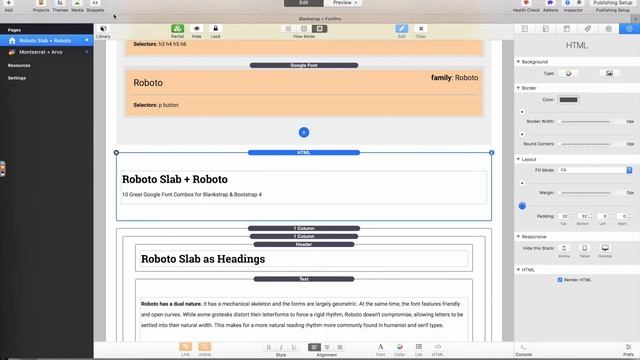Toggle Hide on the selected stack

click(x=197, y=29)
